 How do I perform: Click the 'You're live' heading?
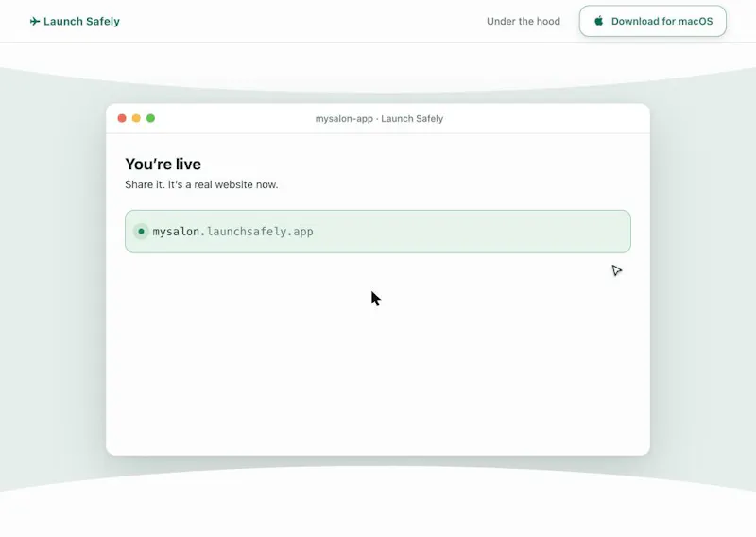tap(163, 165)
